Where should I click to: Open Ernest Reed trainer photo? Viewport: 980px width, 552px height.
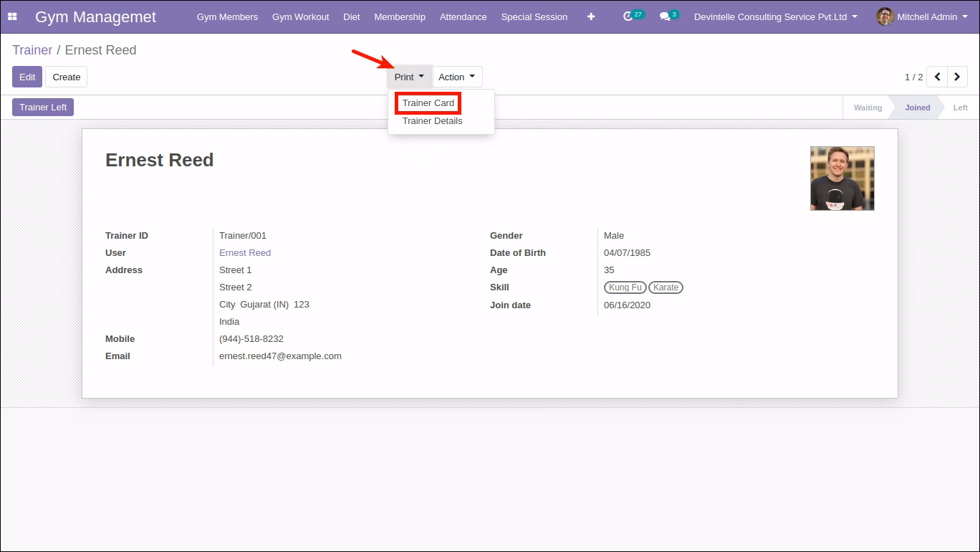click(842, 179)
